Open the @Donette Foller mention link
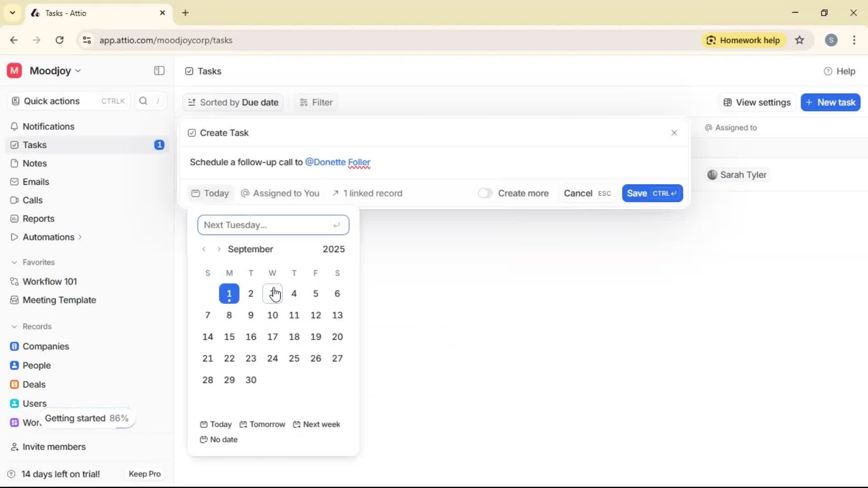 click(338, 162)
